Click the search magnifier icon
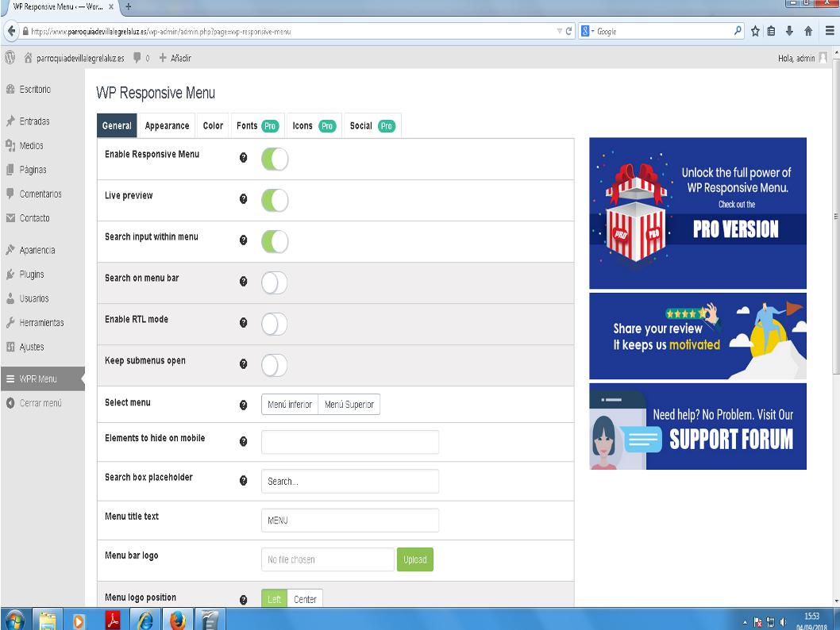This screenshot has height=630, width=840. 738,30
